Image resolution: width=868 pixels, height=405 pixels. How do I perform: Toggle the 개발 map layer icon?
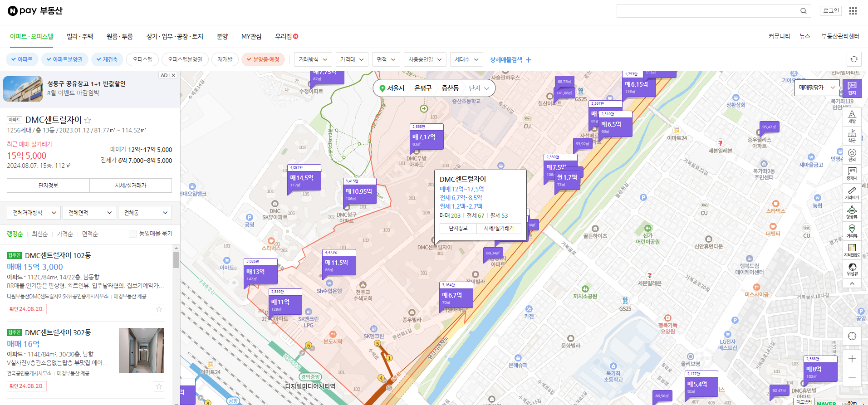852,117
